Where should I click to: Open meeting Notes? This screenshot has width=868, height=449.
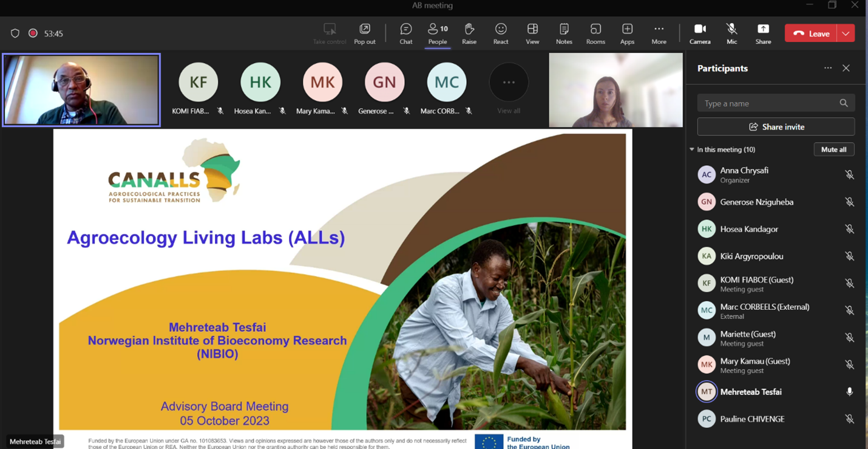(564, 33)
